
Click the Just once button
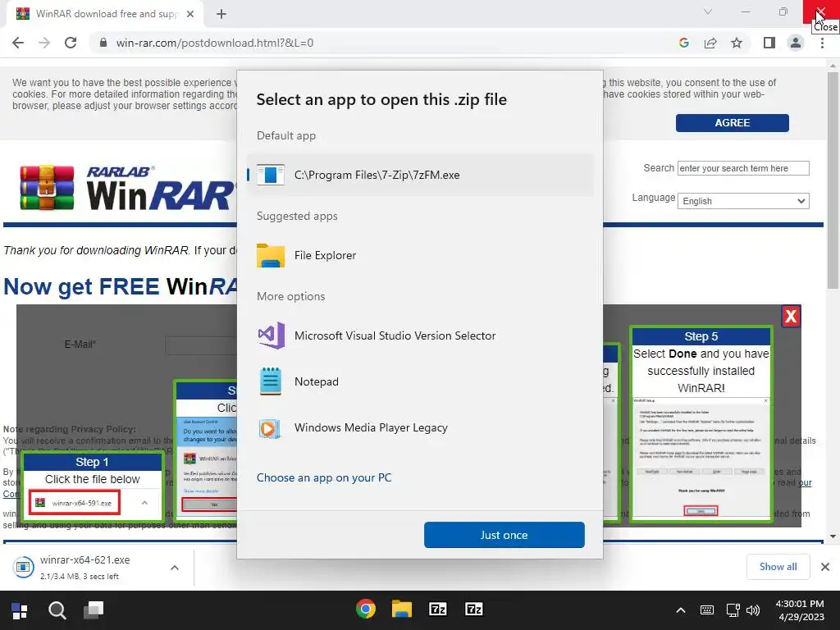coord(504,535)
